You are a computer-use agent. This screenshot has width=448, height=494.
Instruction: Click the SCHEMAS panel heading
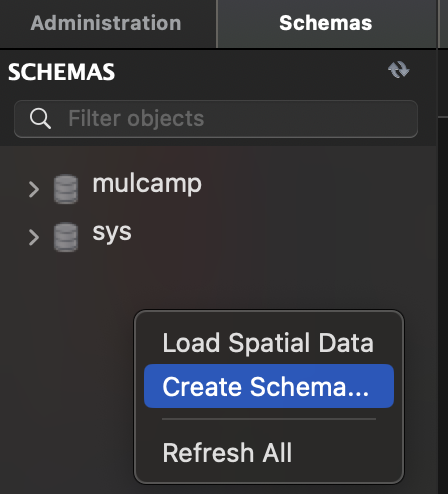tap(61, 72)
